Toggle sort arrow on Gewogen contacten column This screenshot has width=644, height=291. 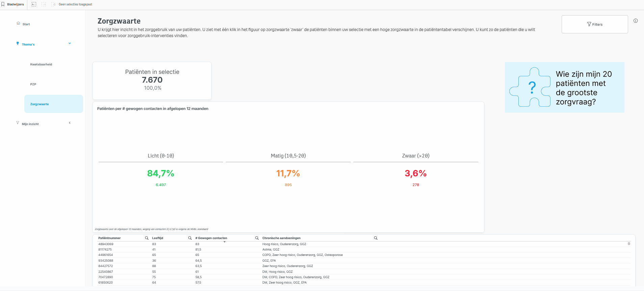tap(224, 242)
